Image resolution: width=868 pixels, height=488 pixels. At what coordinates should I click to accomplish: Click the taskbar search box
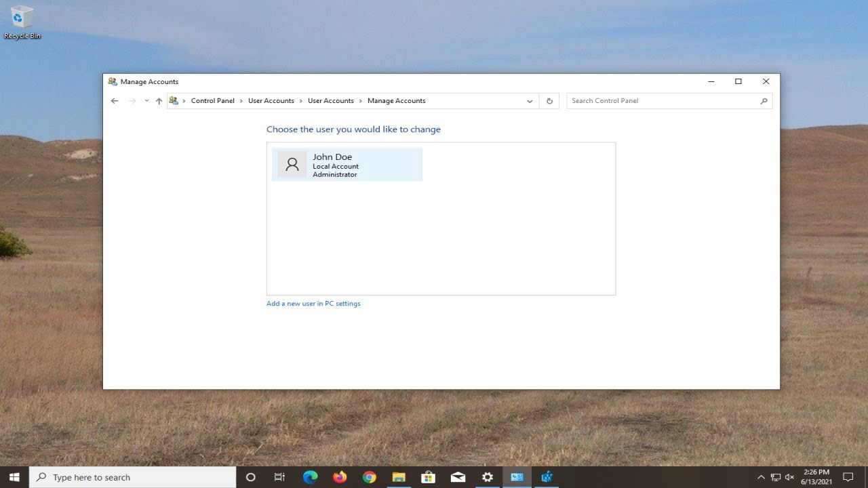coord(133,477)
